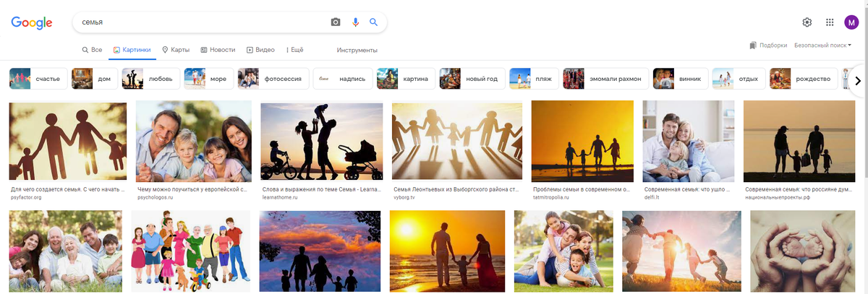Select the винник suggestion chip
The image size is (868, 294).
click(681, 78)
